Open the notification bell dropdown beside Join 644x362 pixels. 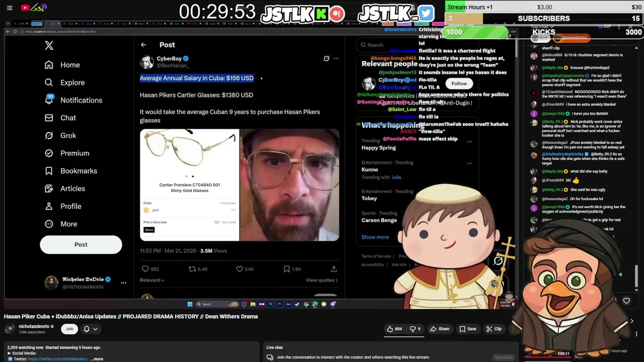pos(90,329)
